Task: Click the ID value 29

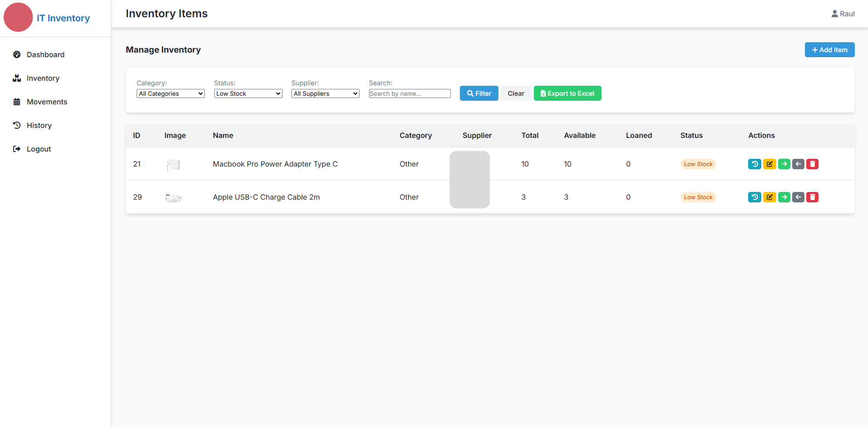Action: (138, 197)
